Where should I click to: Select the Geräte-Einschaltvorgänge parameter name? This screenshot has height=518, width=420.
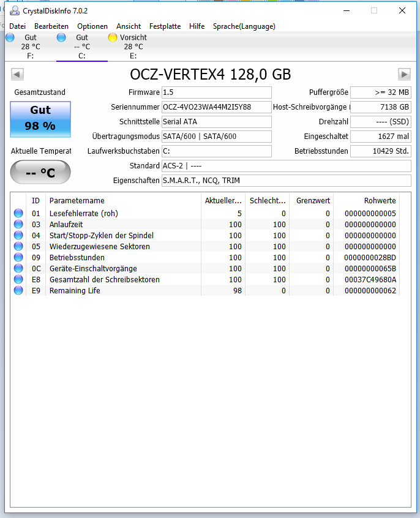(x=93, y=269)
